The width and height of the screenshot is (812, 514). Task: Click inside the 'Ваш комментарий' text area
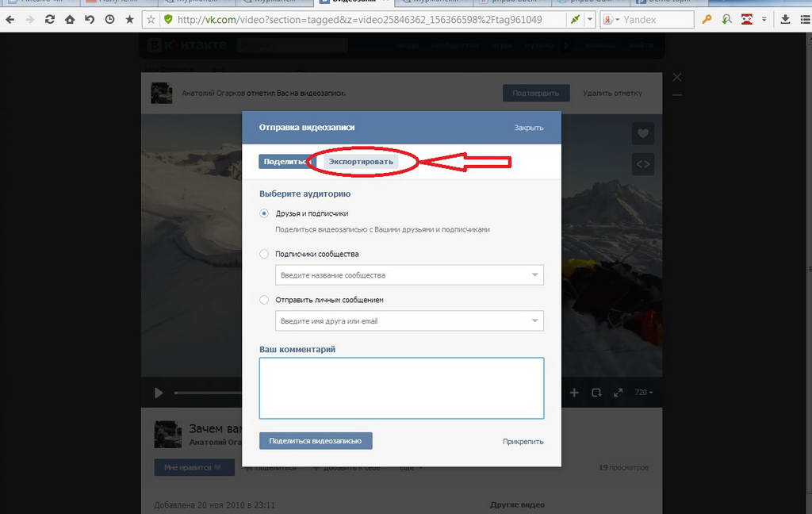pyautogui.click(x=401, y=388)
